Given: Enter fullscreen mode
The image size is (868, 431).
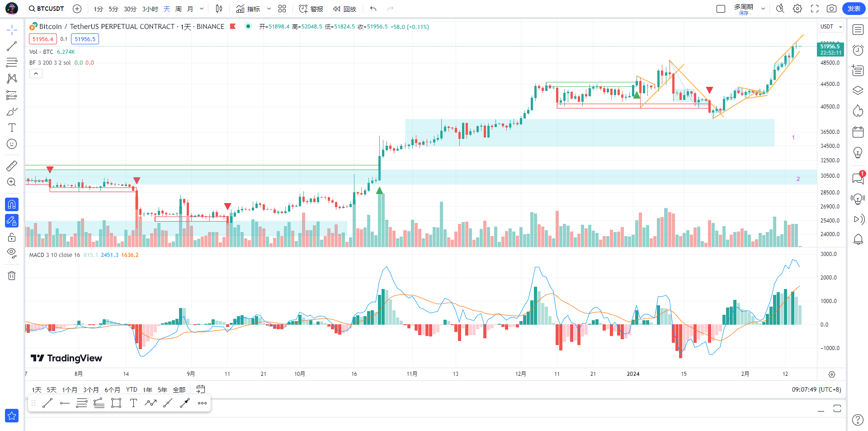Looking at the screenshot, I should pyautogui.click(x=815, y=9).
